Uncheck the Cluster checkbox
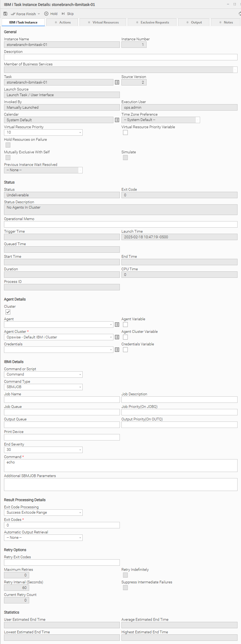This screenshot has height=644, width=241. (x=8, y=312)
